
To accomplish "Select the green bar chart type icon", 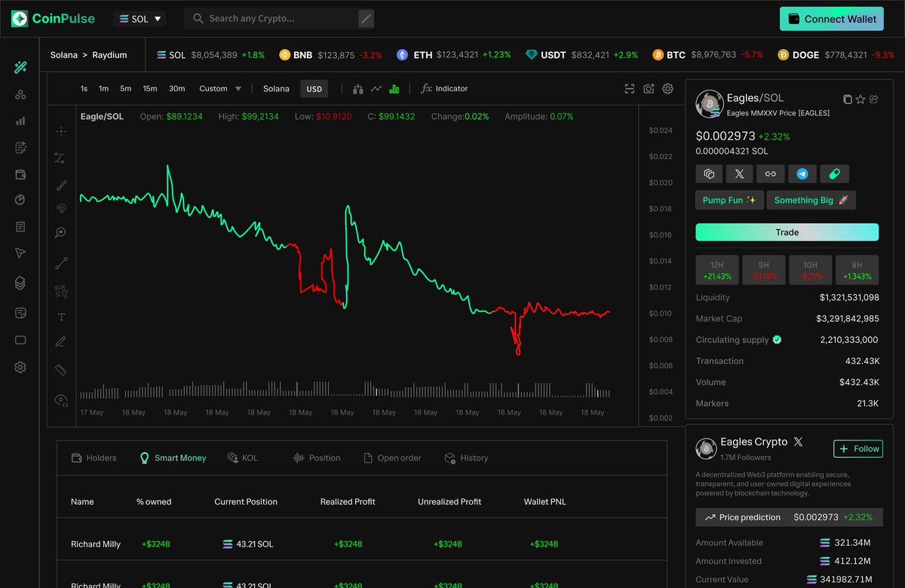I will point(394,89).
